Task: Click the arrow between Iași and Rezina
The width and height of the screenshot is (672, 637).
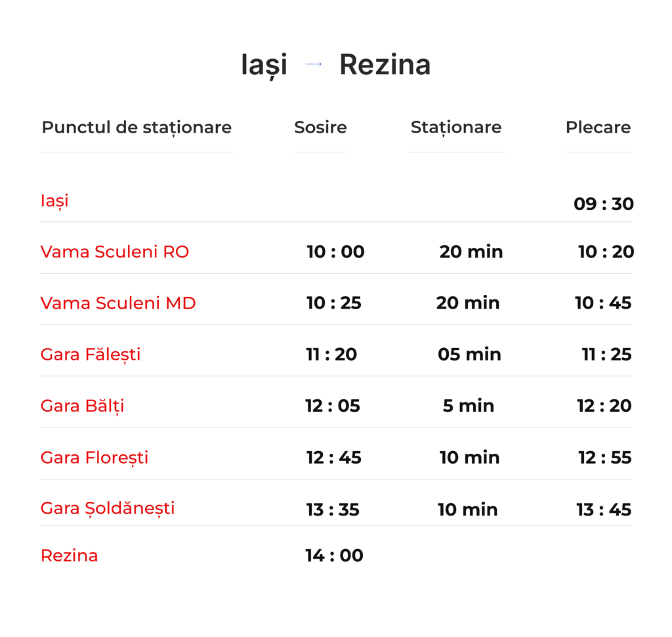Action: pos(314,64)
